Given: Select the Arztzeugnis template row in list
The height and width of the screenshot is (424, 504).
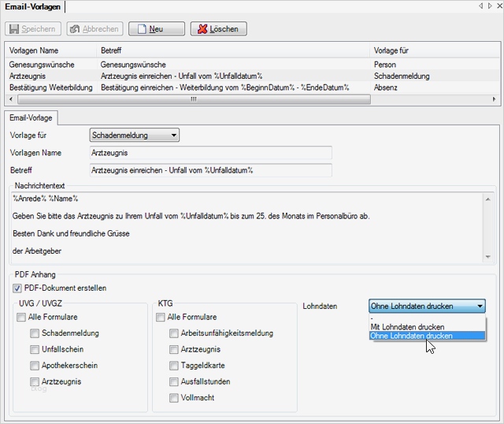Looking at the screenshot, I should pos(252,76).
